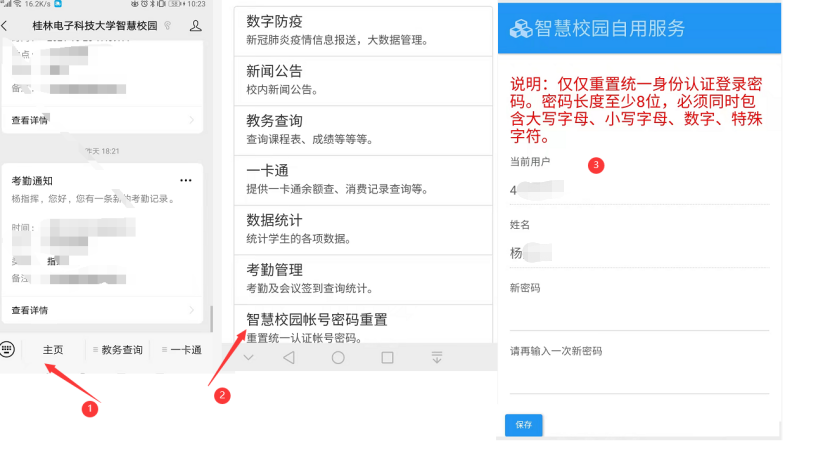Select the 考勤管理 menu entry
Screen dimensions: 830x470
coord(363,279)
